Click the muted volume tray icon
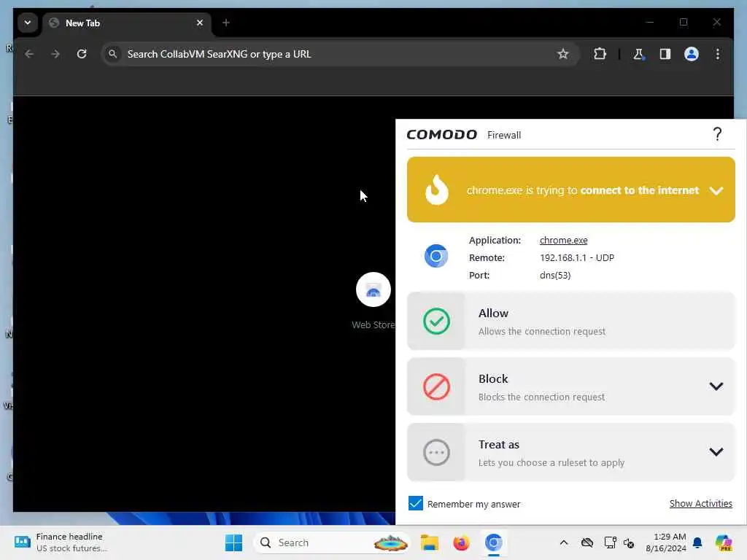Image resolution: width=747 pixels, height=560 pixels. [x=629, y=542]
